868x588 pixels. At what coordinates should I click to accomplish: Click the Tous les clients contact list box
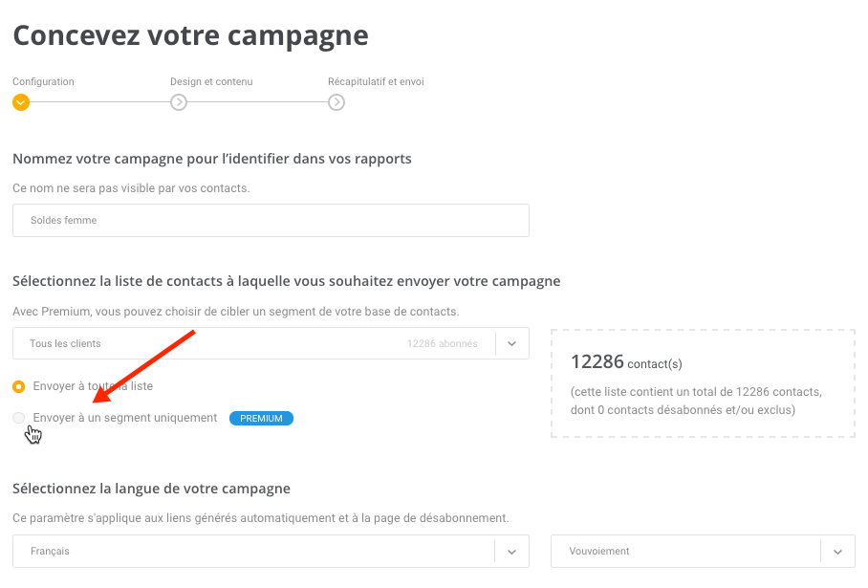click(x=271, y=343)
